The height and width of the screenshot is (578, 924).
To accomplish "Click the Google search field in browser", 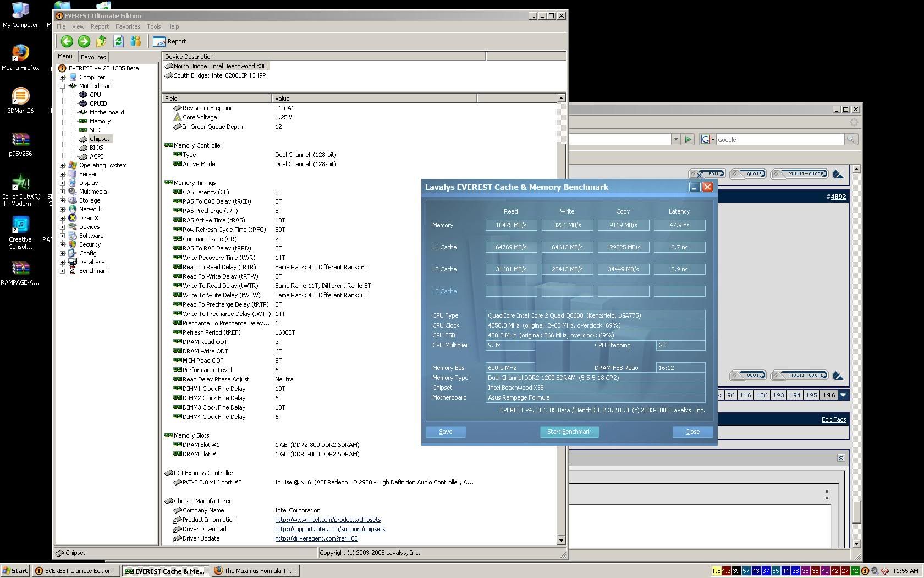I will point(779,140).
